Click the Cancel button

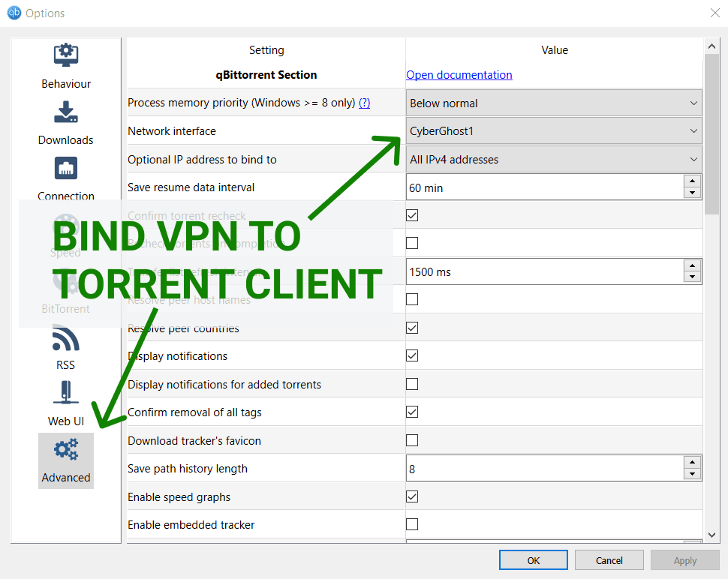(609, 560)
